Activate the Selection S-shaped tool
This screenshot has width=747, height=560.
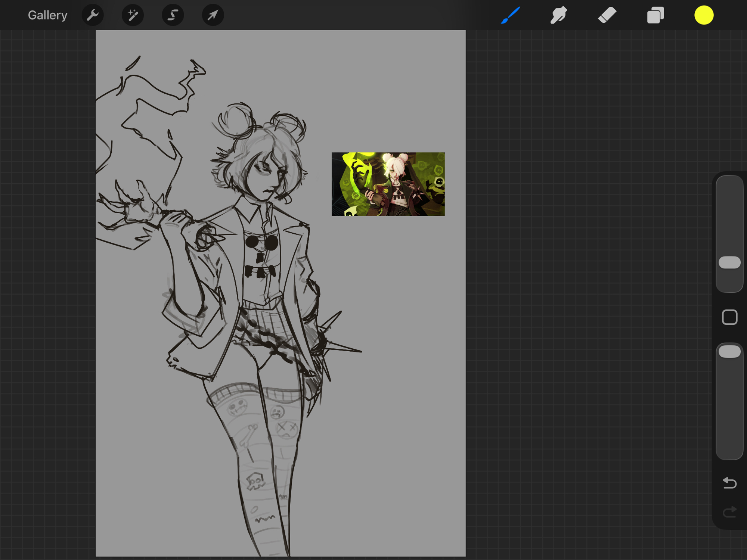(173, 15)
